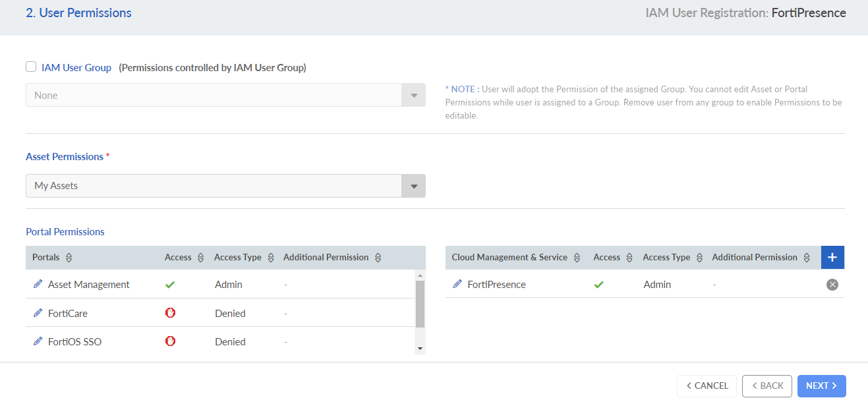The height and width of the screenshot is (402, 868).
Task: Add cloud service with plus icon
Action: (x=832, y=258)
